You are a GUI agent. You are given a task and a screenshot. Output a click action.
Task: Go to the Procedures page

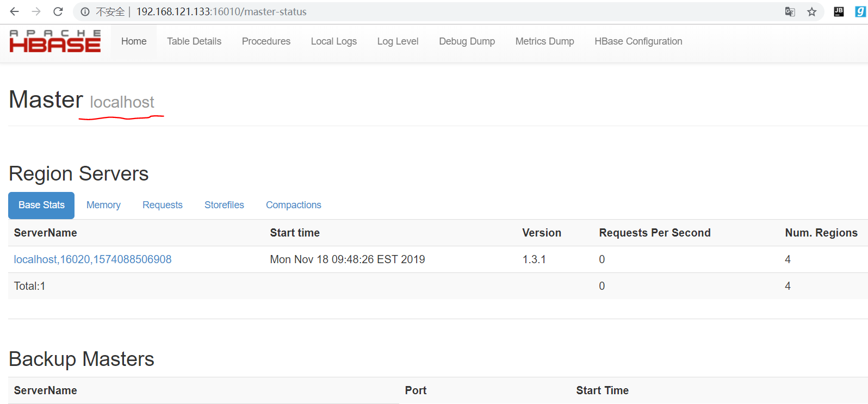click(266, 41)
